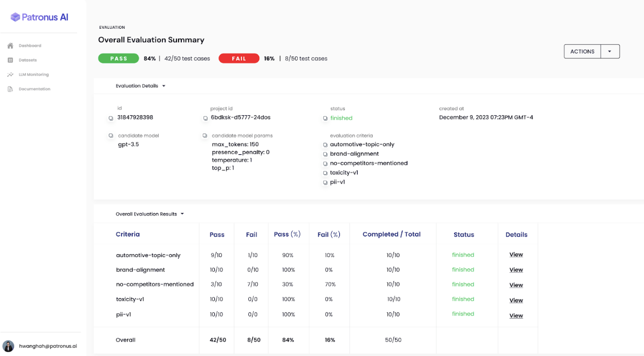The image size is (644, 356).
Task: Copy the project id value
Action: click(x=206, y=118)
